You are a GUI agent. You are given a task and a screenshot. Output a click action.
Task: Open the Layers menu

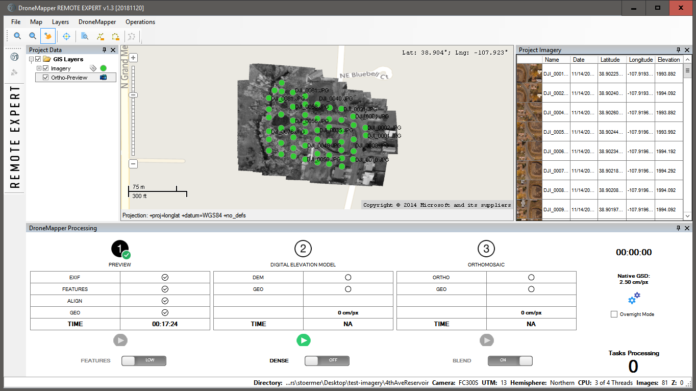[x=60, y=22]
